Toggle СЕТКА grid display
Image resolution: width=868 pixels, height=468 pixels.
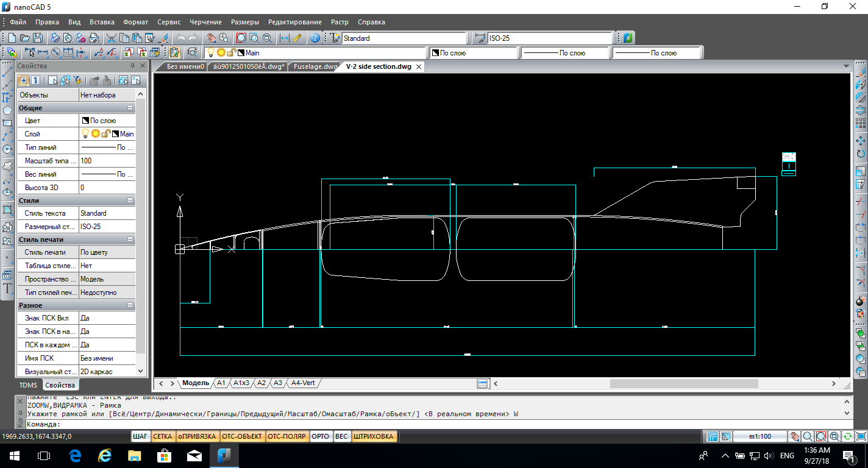click(x=162, y=436)
